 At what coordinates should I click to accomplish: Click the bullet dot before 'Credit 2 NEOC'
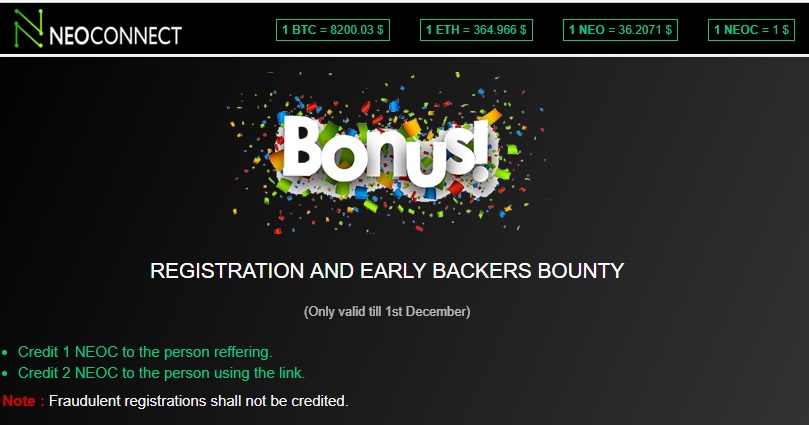point(5,374)
